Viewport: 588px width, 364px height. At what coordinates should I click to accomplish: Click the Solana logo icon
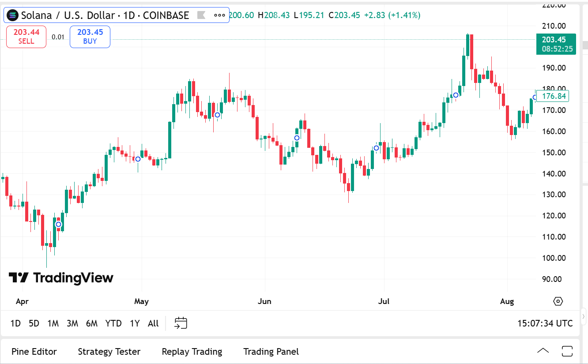[13, 15]
